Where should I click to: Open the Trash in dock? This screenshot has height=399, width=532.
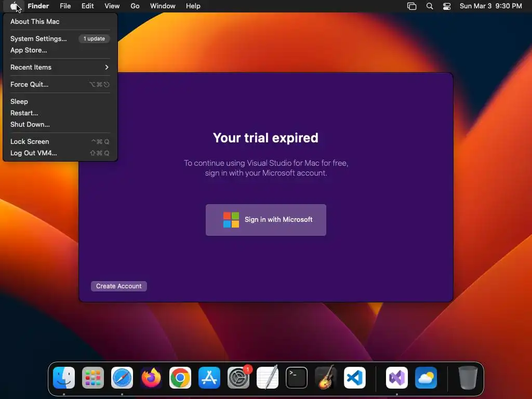pyautogui.click(x=468, y=378)
